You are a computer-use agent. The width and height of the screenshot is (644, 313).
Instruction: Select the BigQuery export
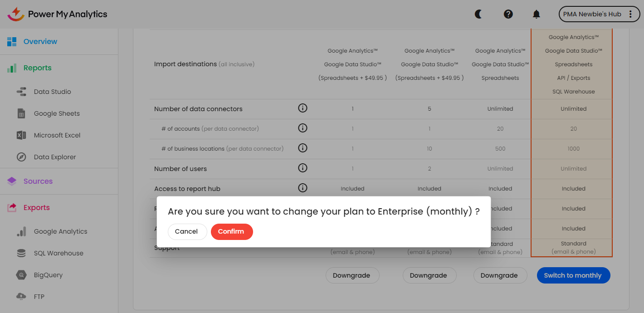48,275
